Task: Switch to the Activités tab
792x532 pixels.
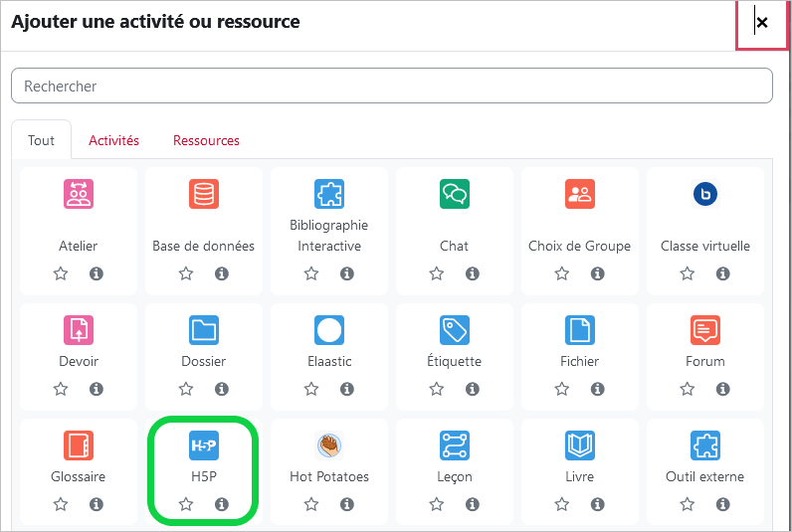Action: click(x=113, y=140)
